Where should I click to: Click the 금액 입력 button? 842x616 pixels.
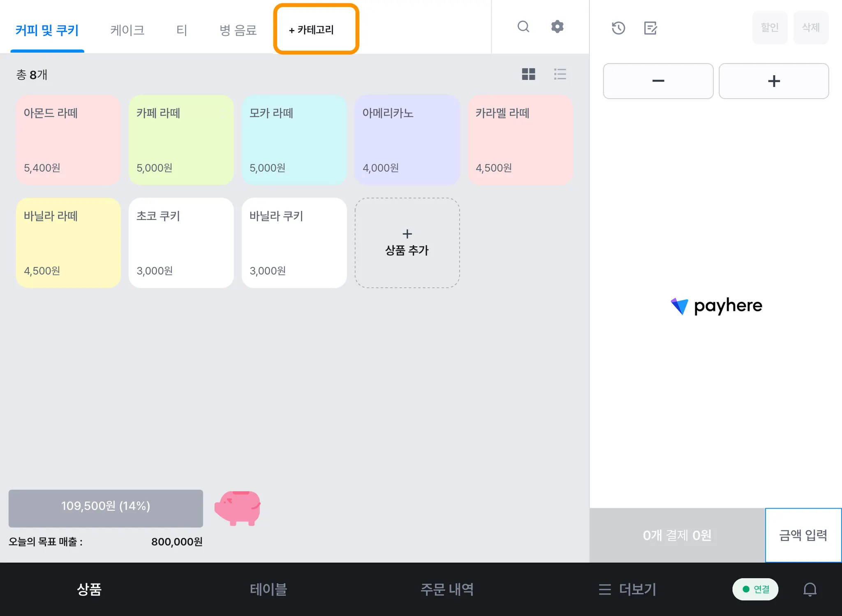(803, 535)
